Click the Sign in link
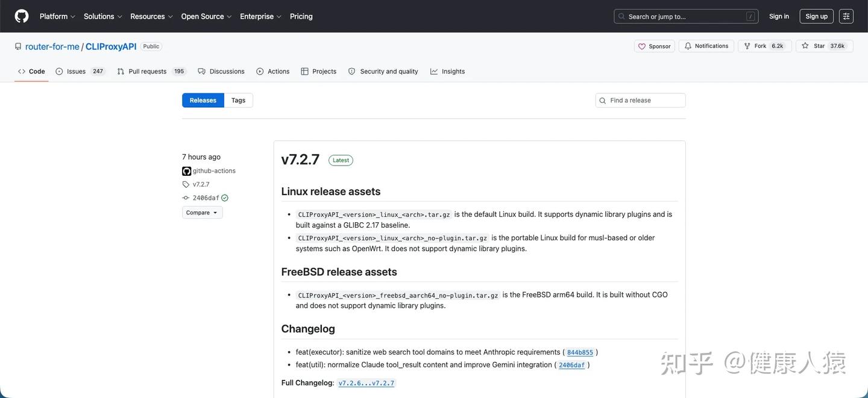868x398 pixels. pos(779,16)
